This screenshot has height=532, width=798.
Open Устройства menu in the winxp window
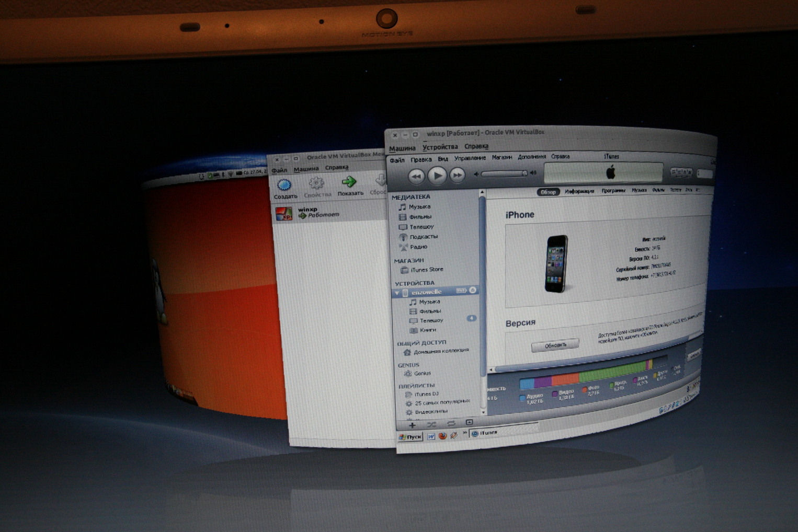440,147
